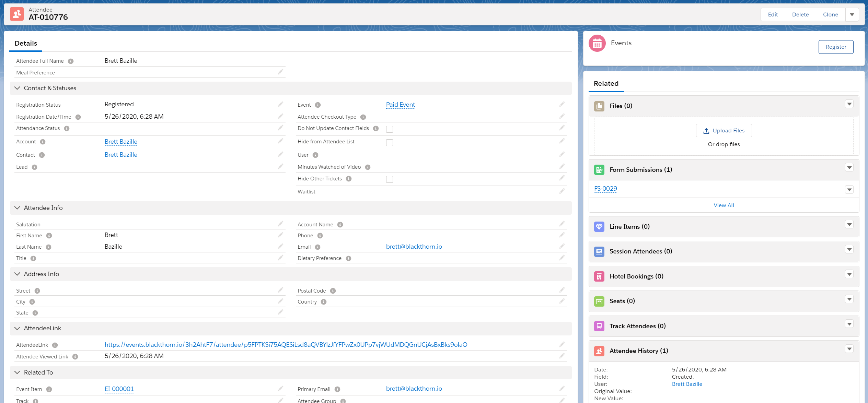This screenshot has width=868, height=403.
Task: Click the Attendee record icon in header
Action: tap(17, 14)
